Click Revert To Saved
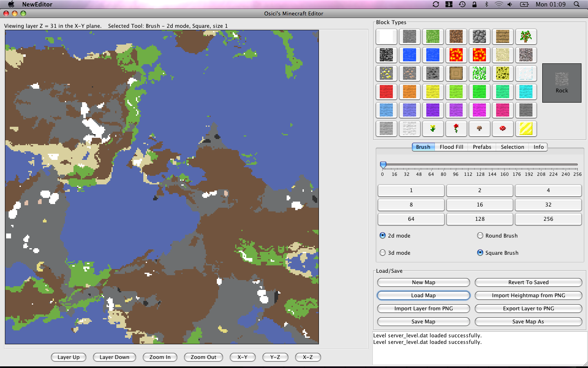 pos(528,282)
